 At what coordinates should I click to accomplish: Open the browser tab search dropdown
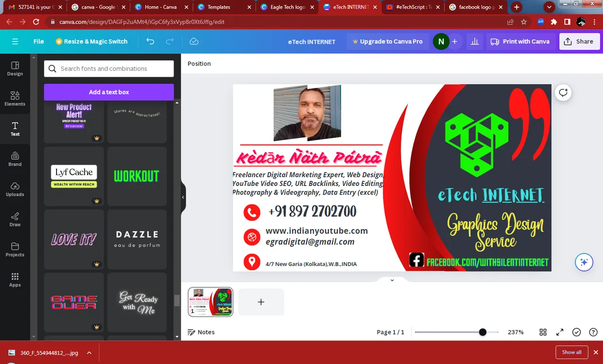tap(549, 7)
